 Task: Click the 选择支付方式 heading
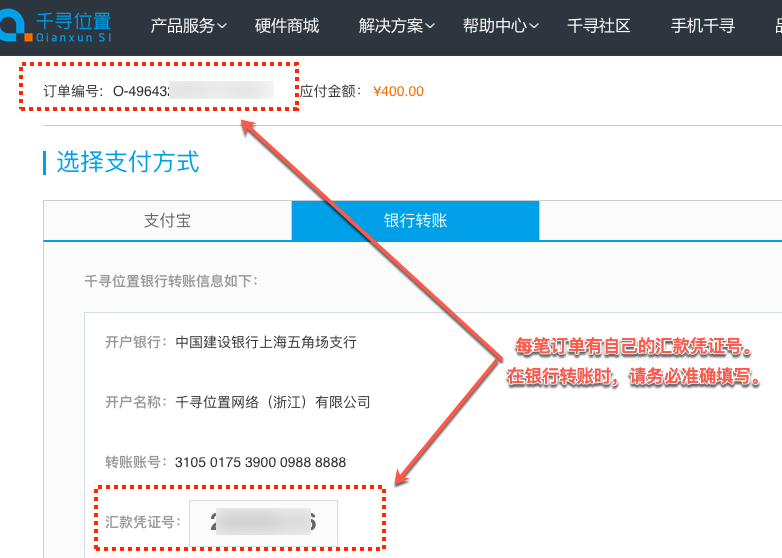(128, 162)
